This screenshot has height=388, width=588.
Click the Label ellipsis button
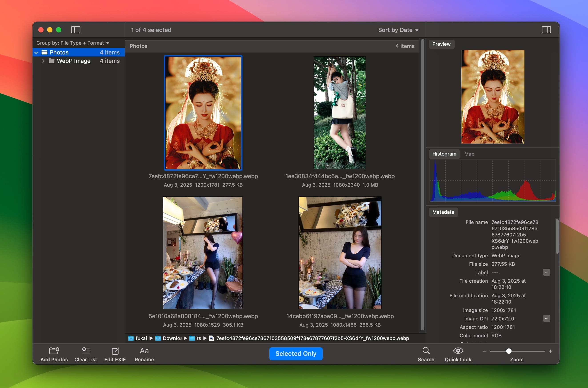[x=546, y=272]
